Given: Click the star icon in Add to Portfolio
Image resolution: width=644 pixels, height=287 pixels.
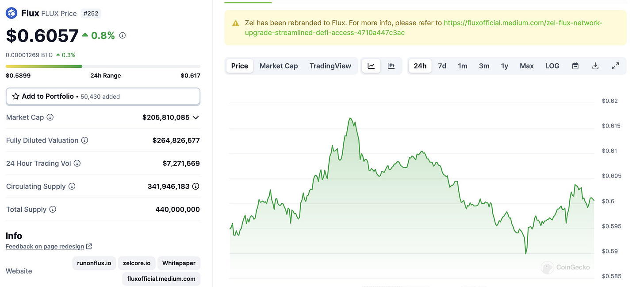Looking at the screenshot, I should (x=15, y=96).
